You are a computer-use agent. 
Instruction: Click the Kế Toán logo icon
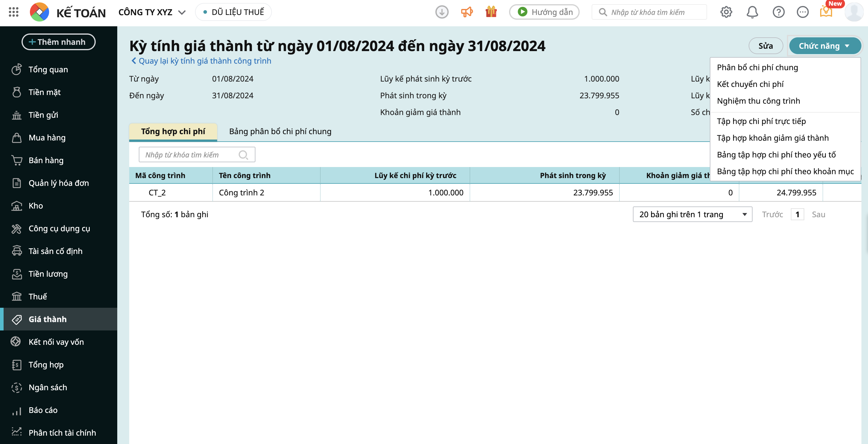coord(39,12)
